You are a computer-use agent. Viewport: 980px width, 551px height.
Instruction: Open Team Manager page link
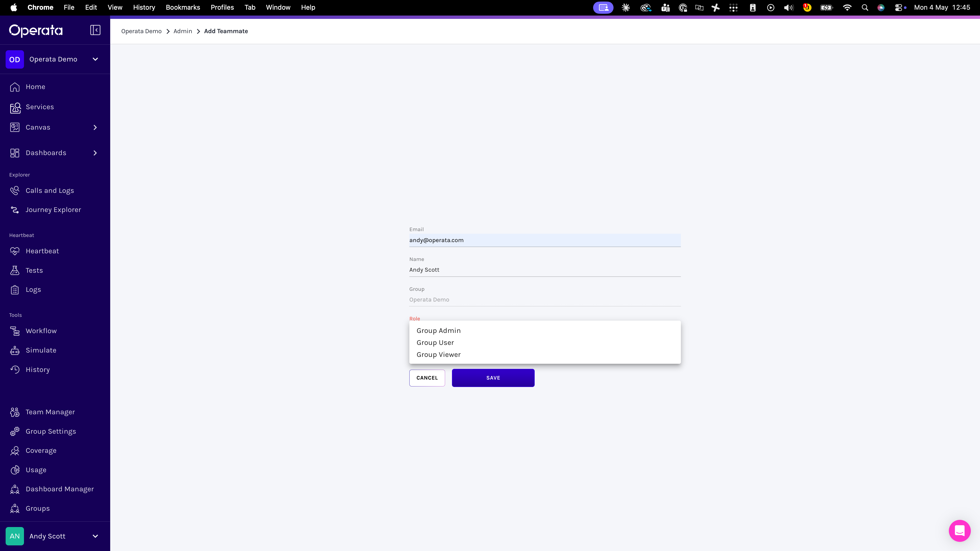[50, 412]
